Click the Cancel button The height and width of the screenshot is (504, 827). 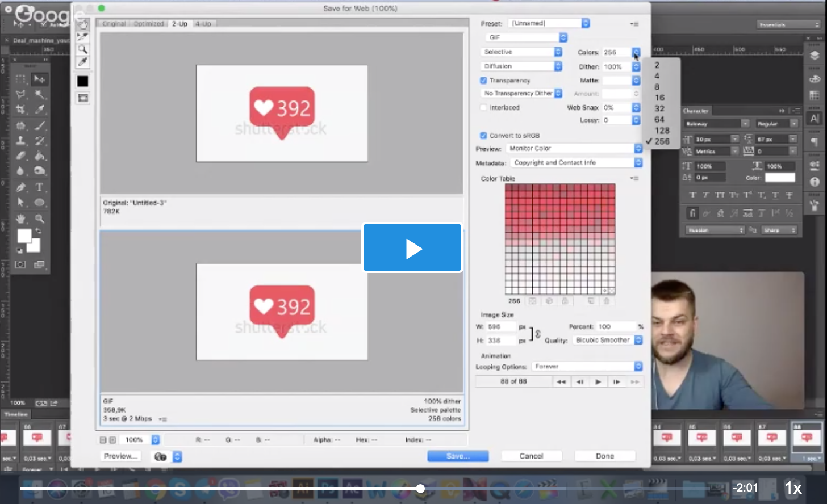point(531,456)
